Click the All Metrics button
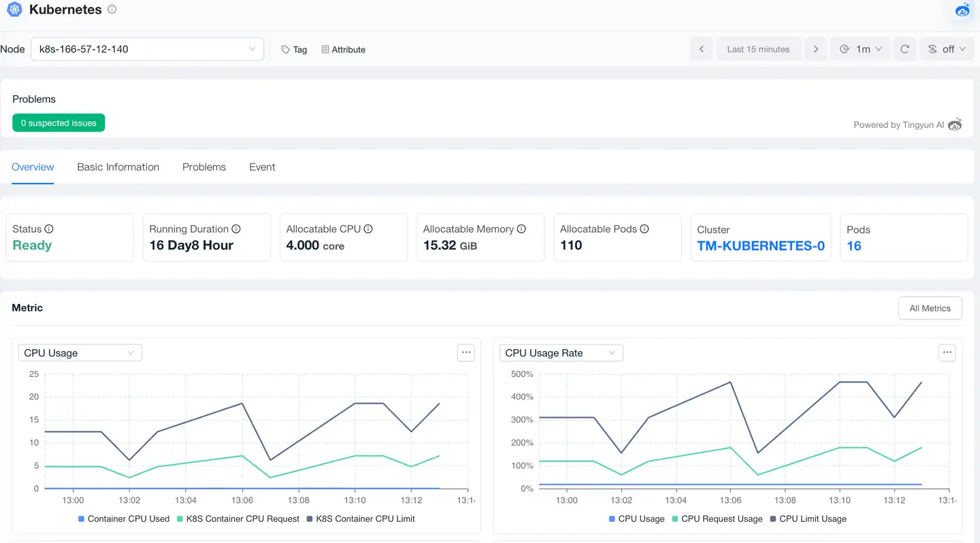This screenshot has width=980, height=543. 930,308
